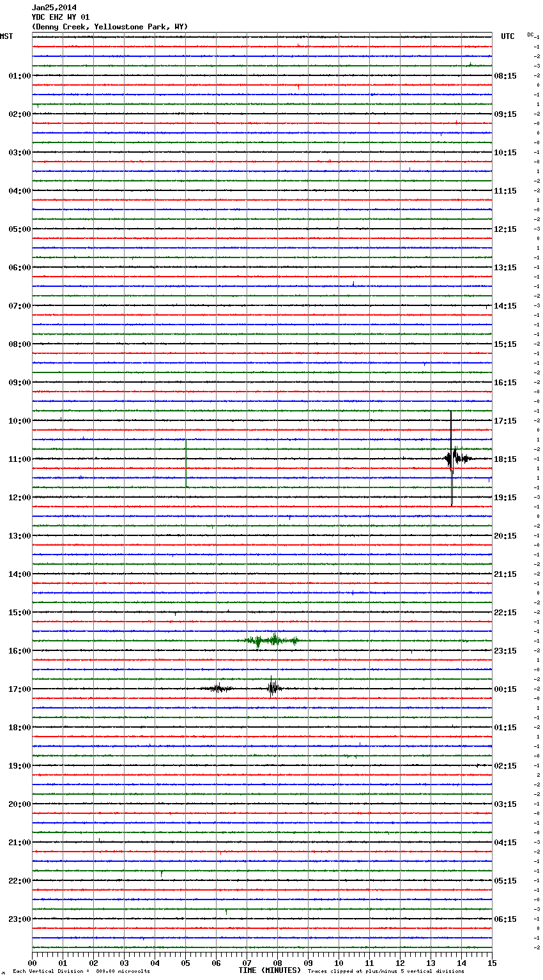
Task: Click minute 05 on the bottom axis
Action: pos(185,963)
